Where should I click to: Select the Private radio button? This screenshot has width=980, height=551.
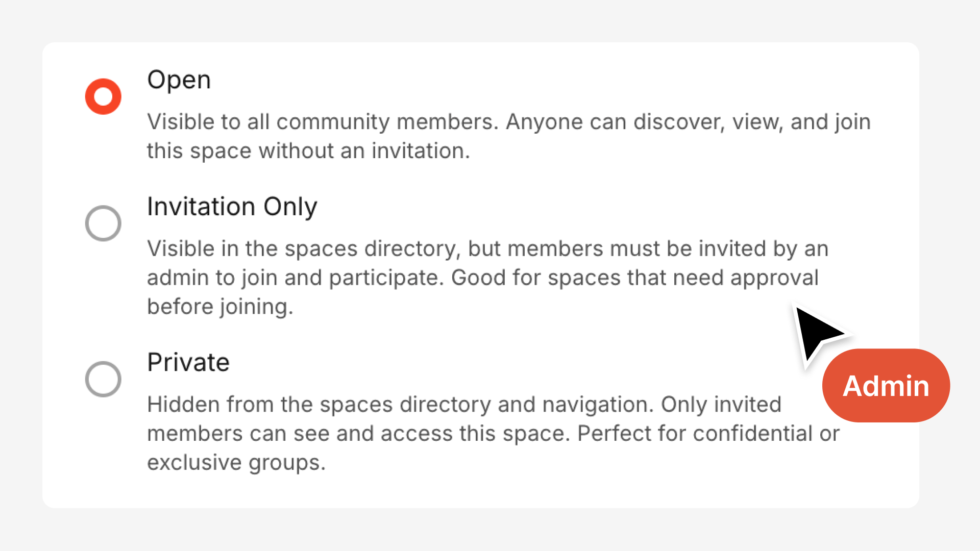coord(103,379)
